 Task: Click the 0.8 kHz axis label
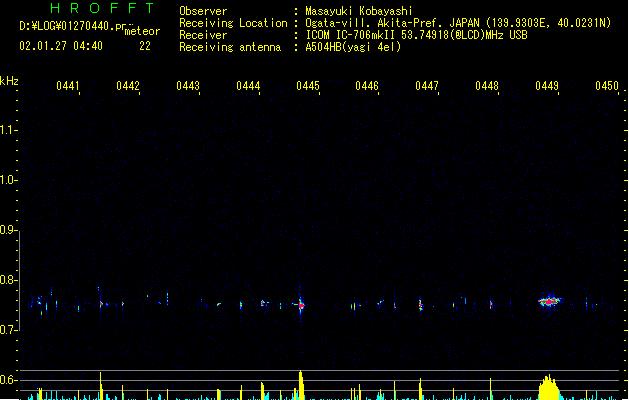(7, 280)
